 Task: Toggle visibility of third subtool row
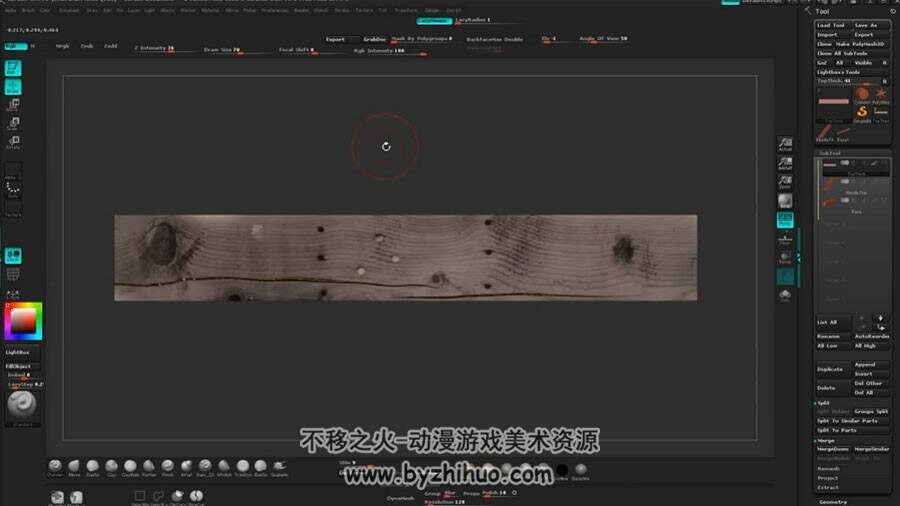844,200
